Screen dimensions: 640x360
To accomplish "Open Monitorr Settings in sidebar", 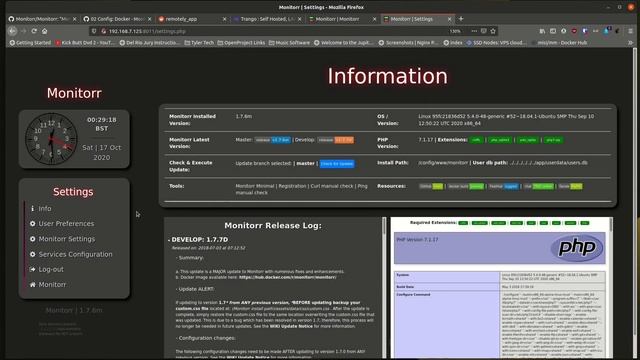I will pyautogui.click(x=62, y=239).
